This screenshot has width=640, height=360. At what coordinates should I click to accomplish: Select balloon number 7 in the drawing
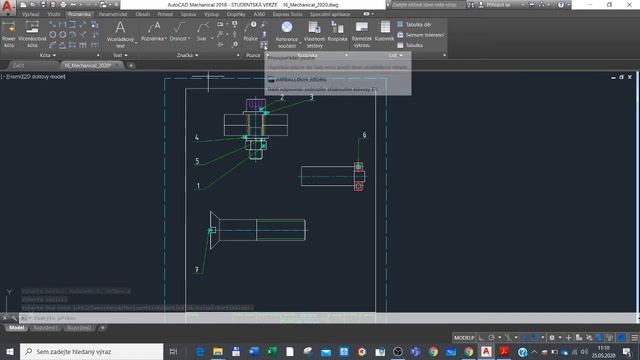tap(197, 269)
